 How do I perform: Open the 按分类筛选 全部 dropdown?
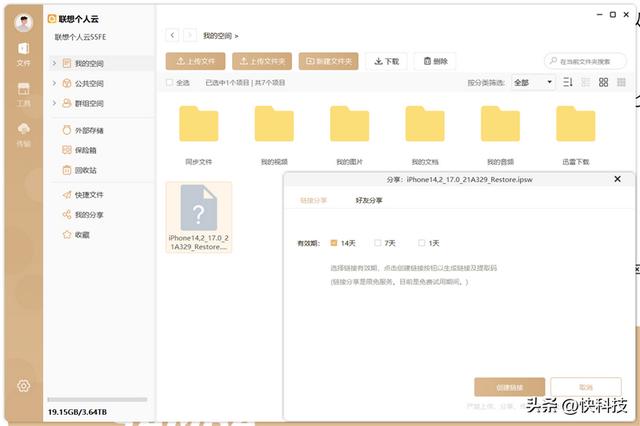[533, 82]
